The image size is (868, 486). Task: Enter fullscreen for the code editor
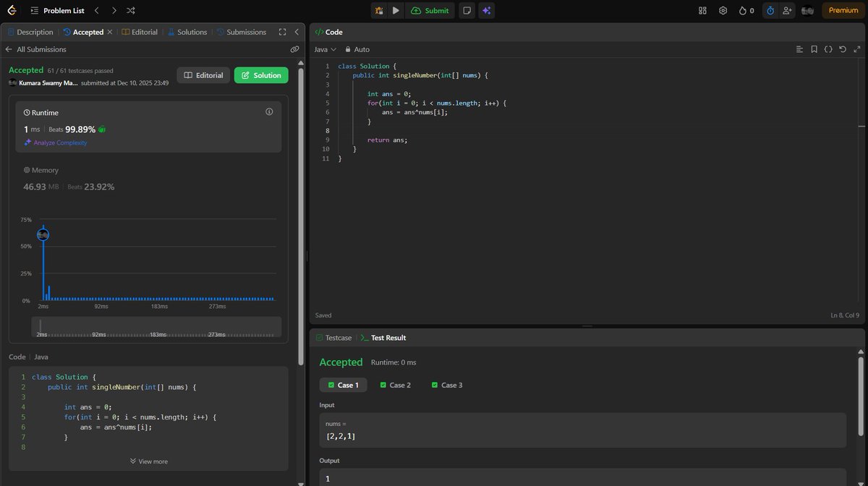coord(857,49)
